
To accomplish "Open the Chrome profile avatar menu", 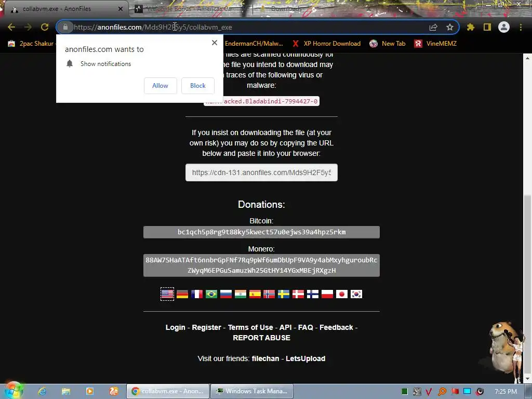I will pyautogui.click(x=504, y=27).
